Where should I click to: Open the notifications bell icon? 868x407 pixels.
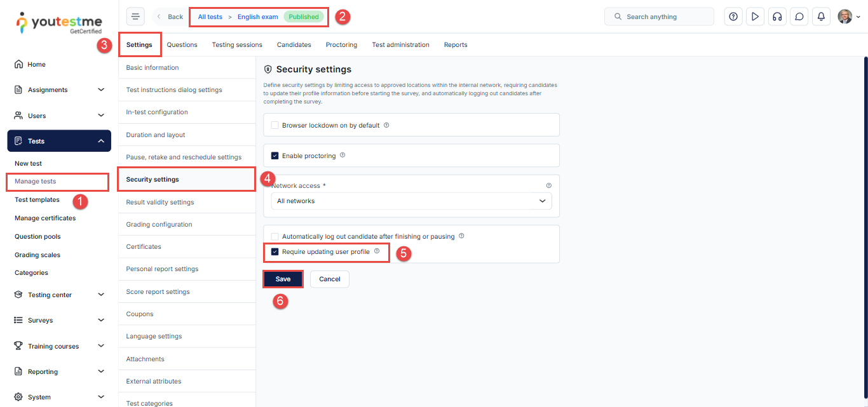pos(821,17)
